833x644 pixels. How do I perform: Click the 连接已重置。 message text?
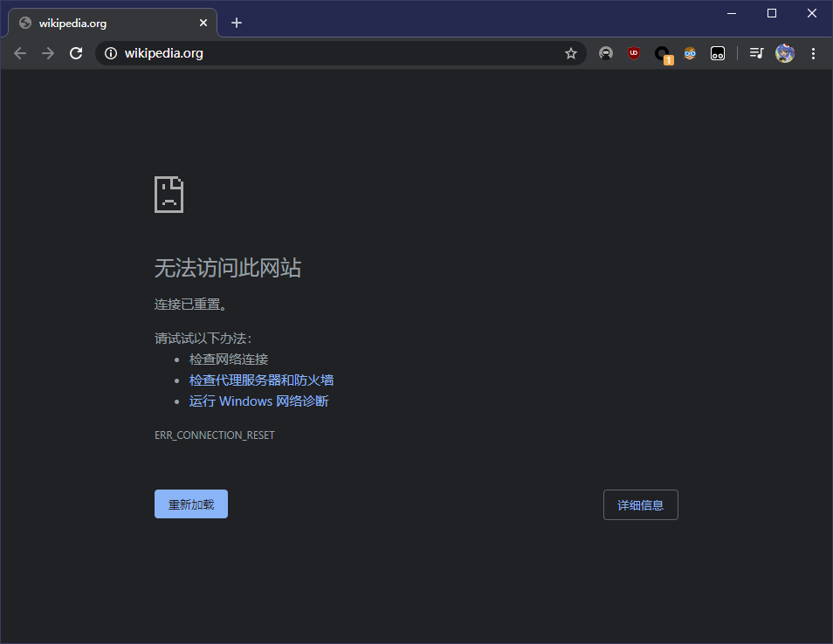pos(191,305)
